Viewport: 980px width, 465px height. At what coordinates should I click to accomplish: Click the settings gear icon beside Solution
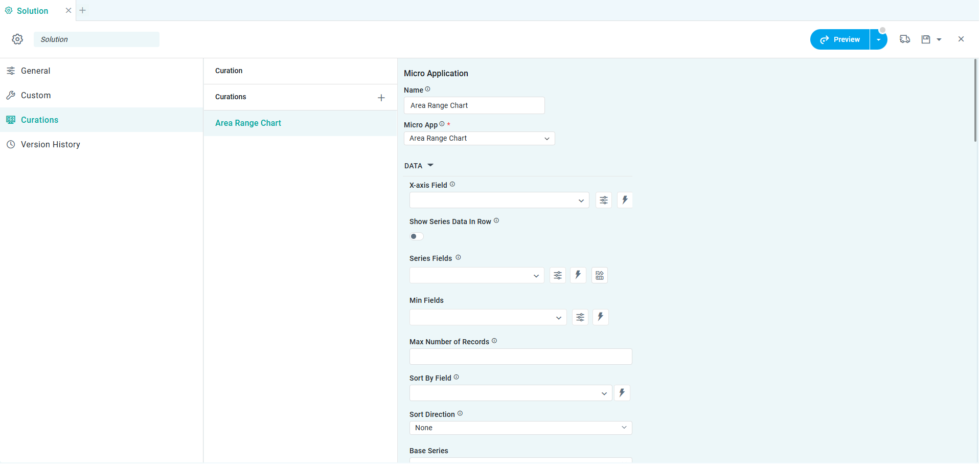click(x=17, y=39)
